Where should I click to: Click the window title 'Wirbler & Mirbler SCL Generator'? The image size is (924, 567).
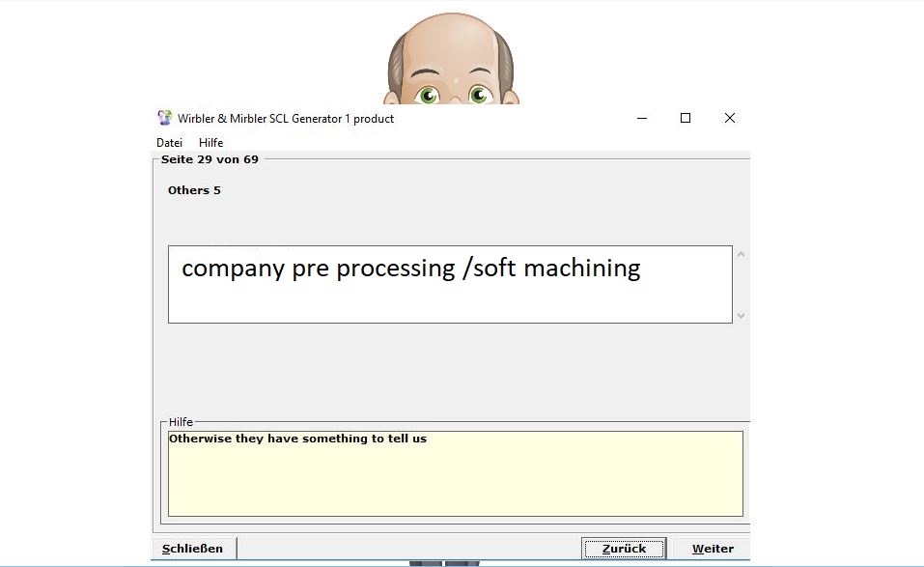point(286,119)
